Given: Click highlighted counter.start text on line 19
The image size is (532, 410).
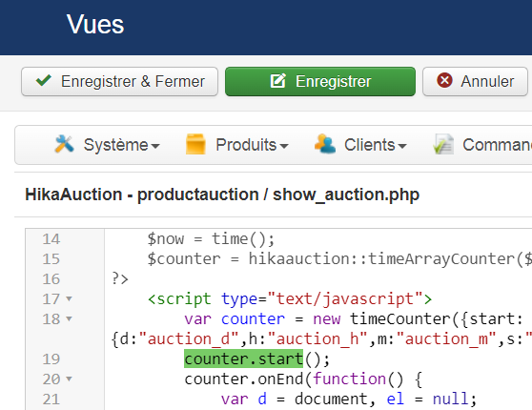Looking at the screenshot, I should click(244, 359).
